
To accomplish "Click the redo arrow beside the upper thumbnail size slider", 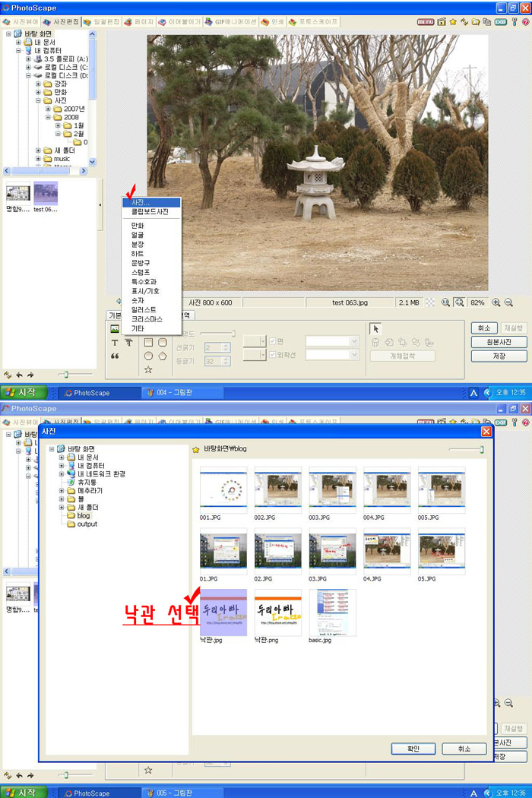I will coord(30,375).
